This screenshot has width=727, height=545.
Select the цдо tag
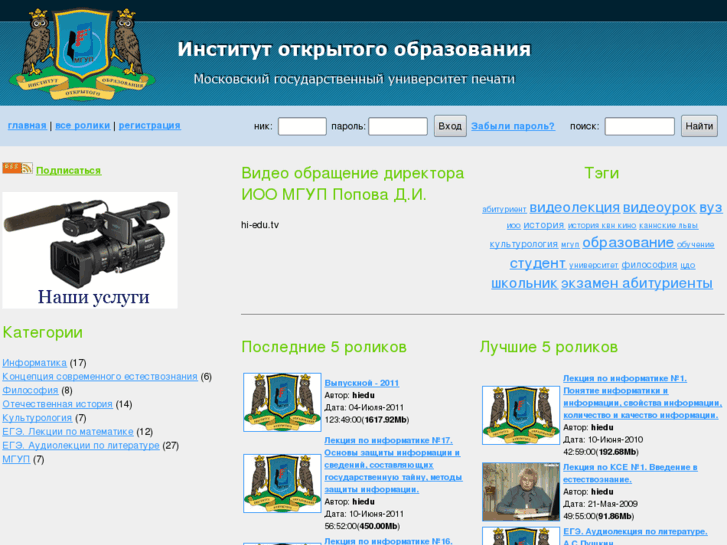click(688, 265)
